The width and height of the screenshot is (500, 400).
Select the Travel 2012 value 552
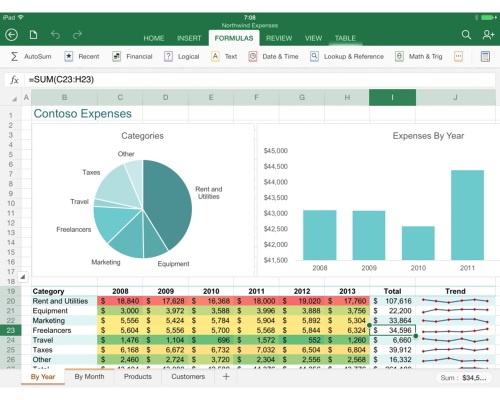[x=302, y=340]
